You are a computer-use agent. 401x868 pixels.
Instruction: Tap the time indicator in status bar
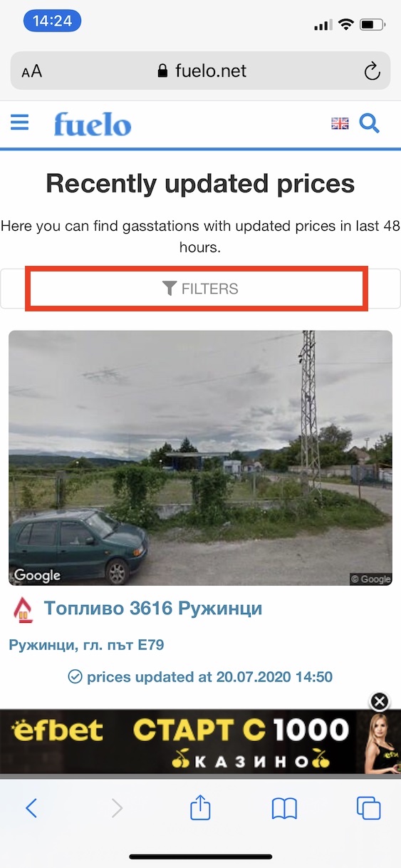[x=53, y=21]
